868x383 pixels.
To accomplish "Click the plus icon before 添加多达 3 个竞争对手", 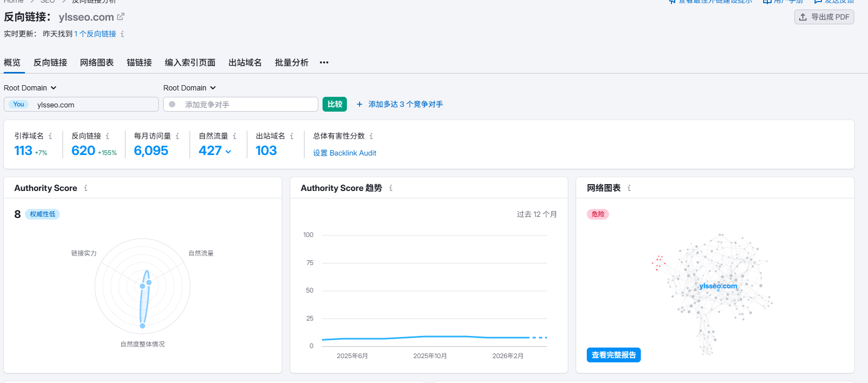I will point(360,104).
